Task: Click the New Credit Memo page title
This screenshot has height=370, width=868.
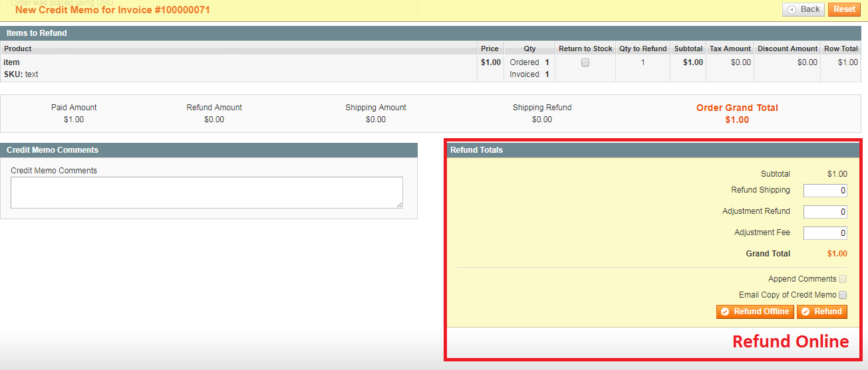Action: pyautogui.click(x=112, y=10)
